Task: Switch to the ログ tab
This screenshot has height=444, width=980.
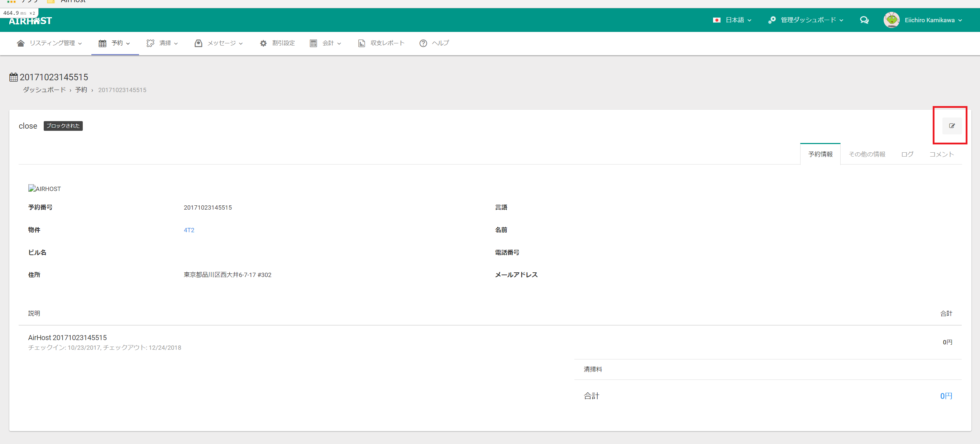Action: click(x=907, y=154)
